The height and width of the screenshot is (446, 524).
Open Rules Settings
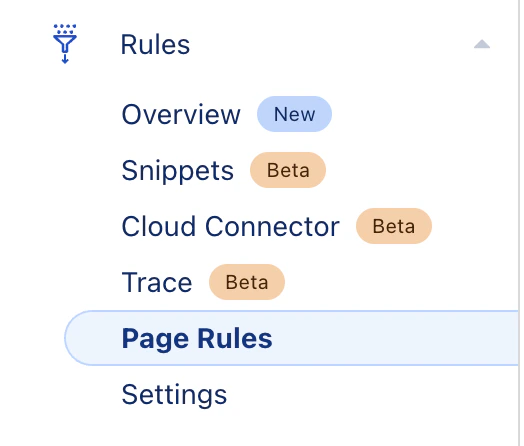174,395
